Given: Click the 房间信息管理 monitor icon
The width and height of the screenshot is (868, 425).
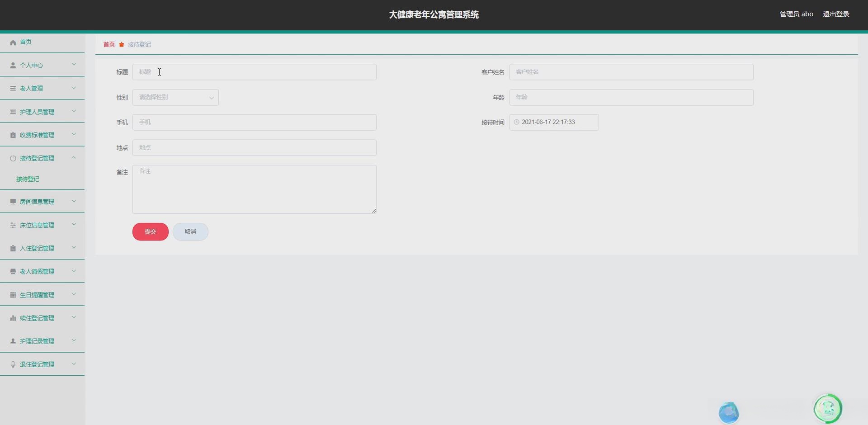Looking at the screenshot, I should point(13,201).
